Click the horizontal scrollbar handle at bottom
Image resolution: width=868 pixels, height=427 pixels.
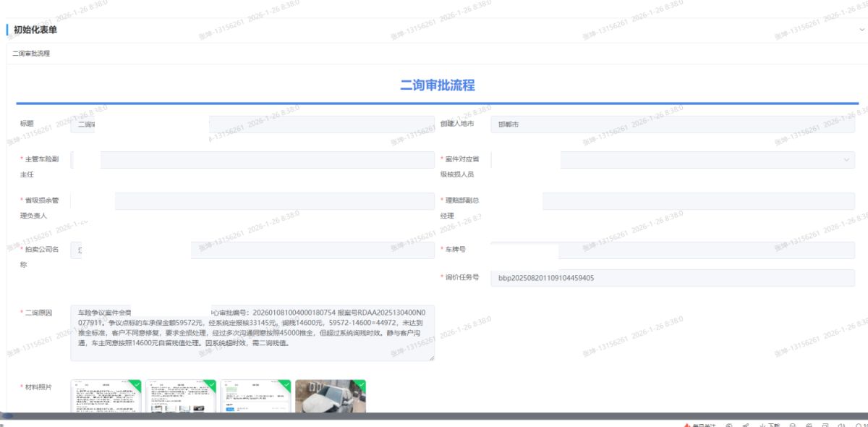(7, 416)
